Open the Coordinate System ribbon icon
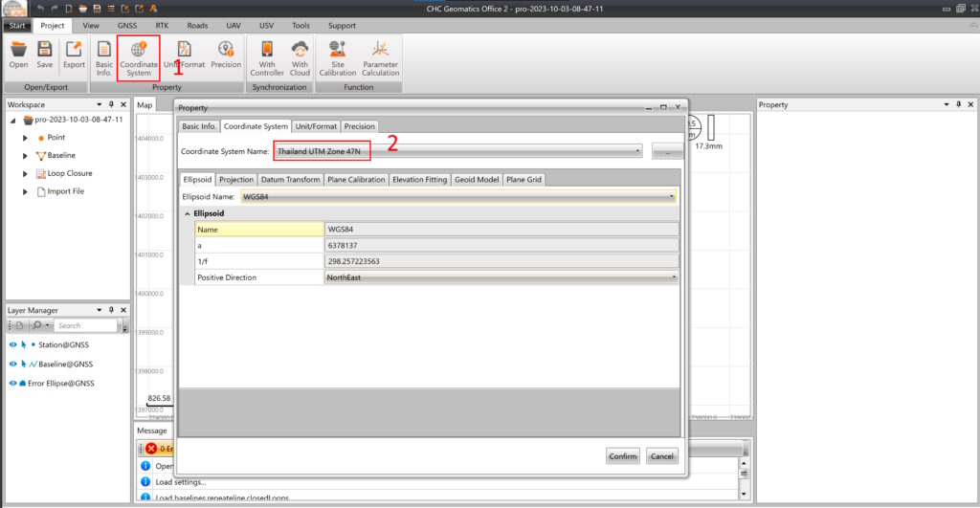This screenshot has width=980, height=508. coord(139,55)
